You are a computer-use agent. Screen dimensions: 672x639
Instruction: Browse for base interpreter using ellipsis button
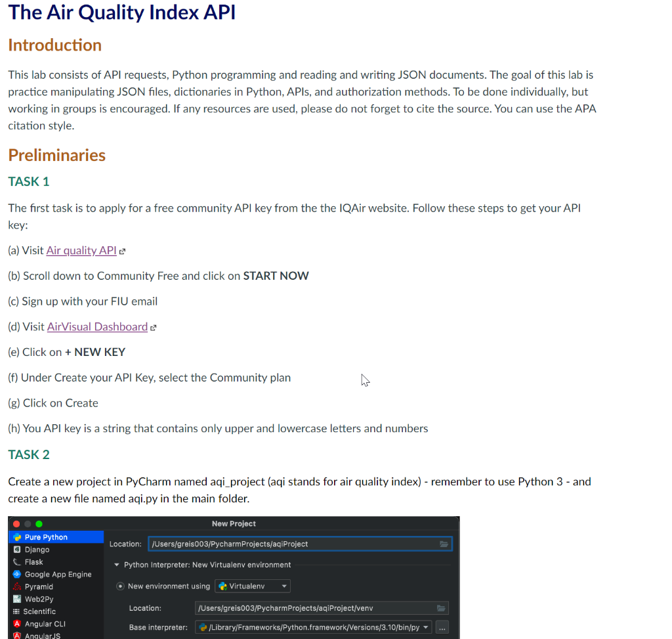442,627
